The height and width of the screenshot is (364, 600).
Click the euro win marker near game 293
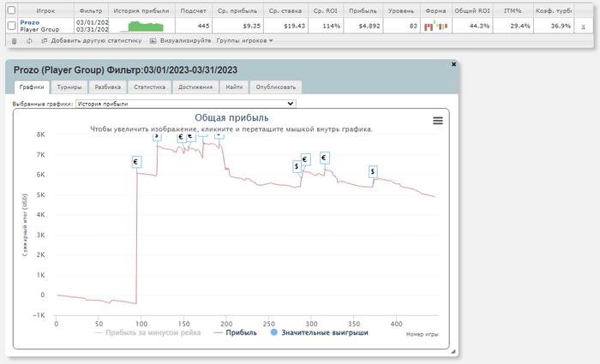pyautogui.click(x=305, y=159)
